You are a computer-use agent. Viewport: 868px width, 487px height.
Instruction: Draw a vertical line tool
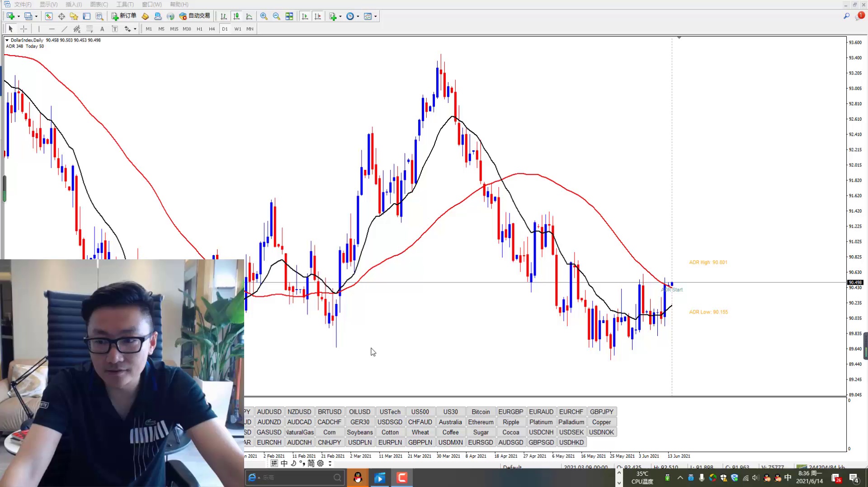pos(39,29)
